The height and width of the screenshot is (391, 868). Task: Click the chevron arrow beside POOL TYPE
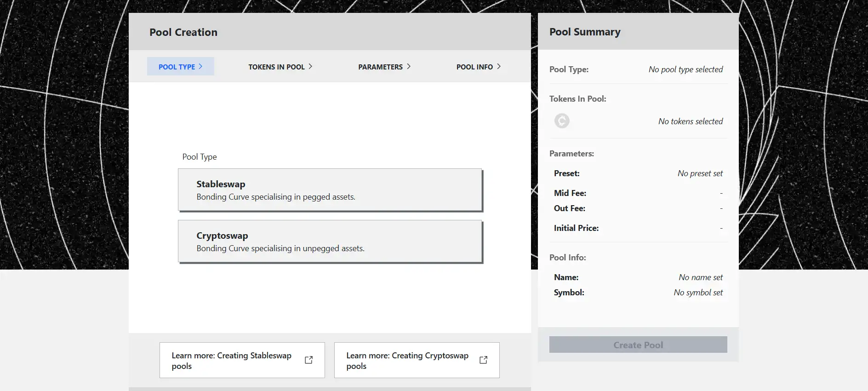200,67
